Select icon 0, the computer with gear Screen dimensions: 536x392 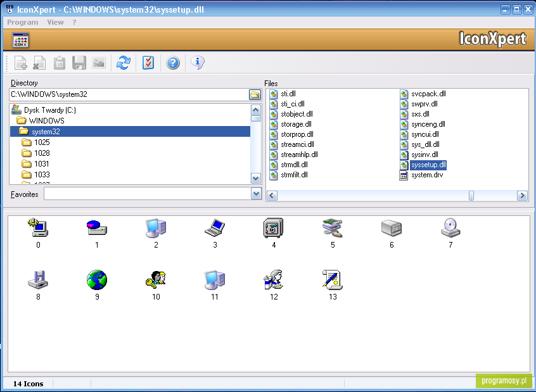[x=38, y=228]
